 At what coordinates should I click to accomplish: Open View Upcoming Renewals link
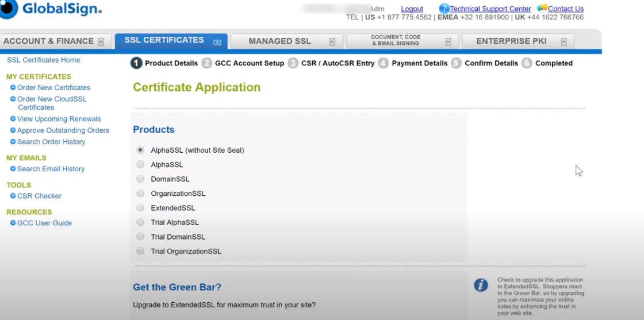(x=59, y=118)
